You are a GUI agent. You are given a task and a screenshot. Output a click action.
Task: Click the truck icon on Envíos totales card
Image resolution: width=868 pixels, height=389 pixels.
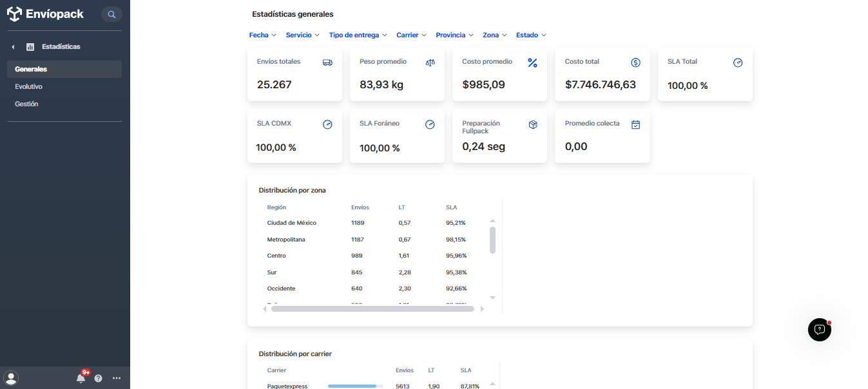click(327, 62)
